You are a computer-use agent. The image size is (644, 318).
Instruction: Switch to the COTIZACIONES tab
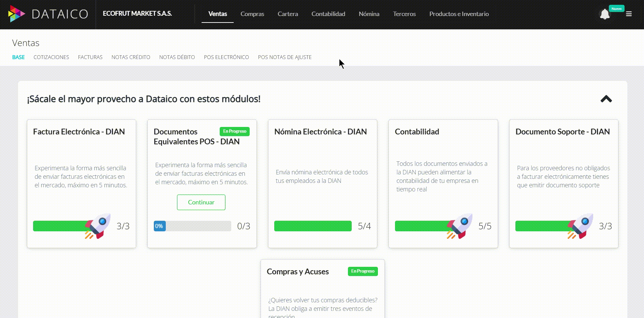[51, 57]
